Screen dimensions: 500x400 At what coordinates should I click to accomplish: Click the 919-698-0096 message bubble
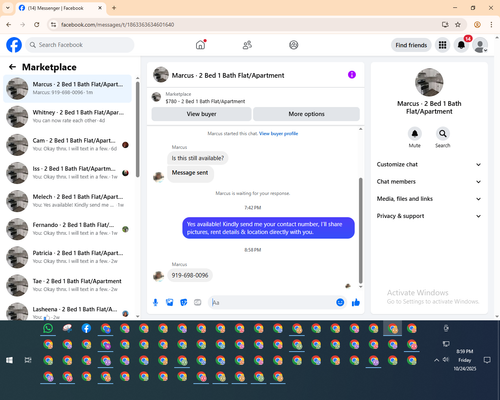(x=190, y=275)
